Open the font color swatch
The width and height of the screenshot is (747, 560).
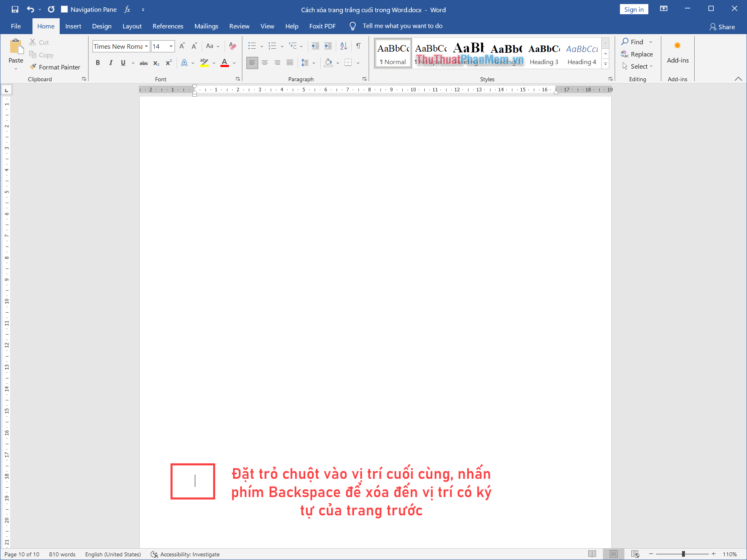[x=225, y=63]
